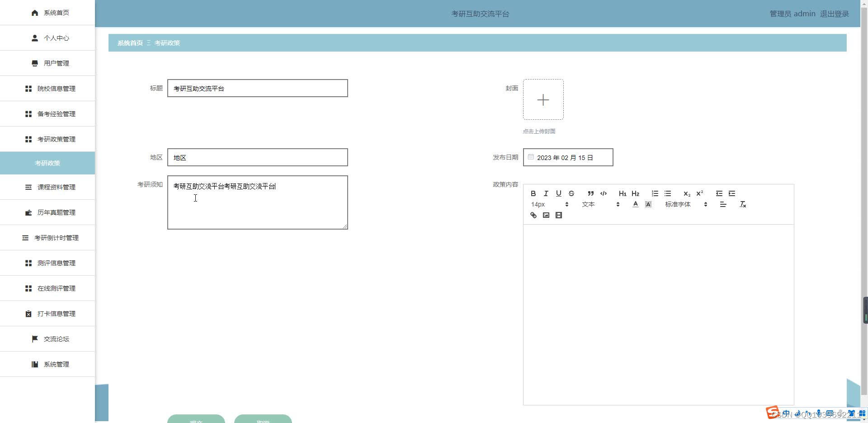This screenshot has width=868, height=423.
Task: Click the 点击上传封面 hint text
Action: click(x=539, y=132)
